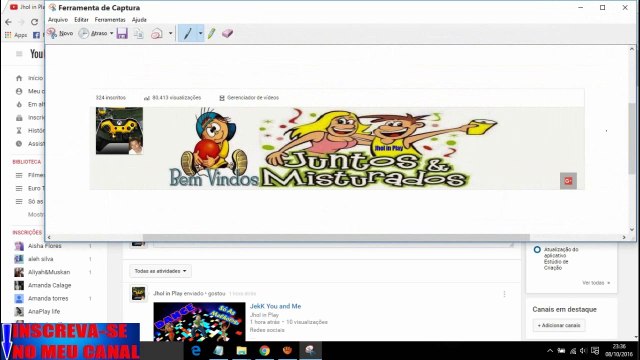Open the YouTube hamburger menu
The image size is (640, 360).
point(19,54)
